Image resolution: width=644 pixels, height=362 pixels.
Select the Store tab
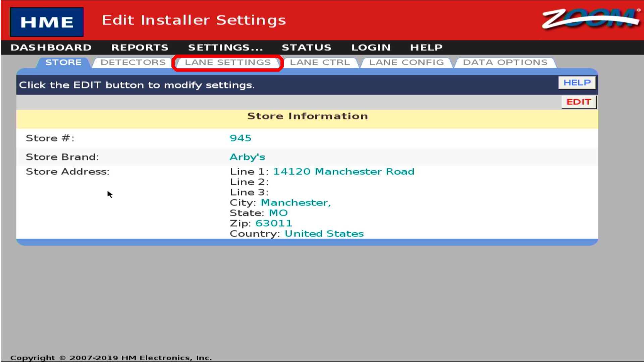tap(63, 62)
